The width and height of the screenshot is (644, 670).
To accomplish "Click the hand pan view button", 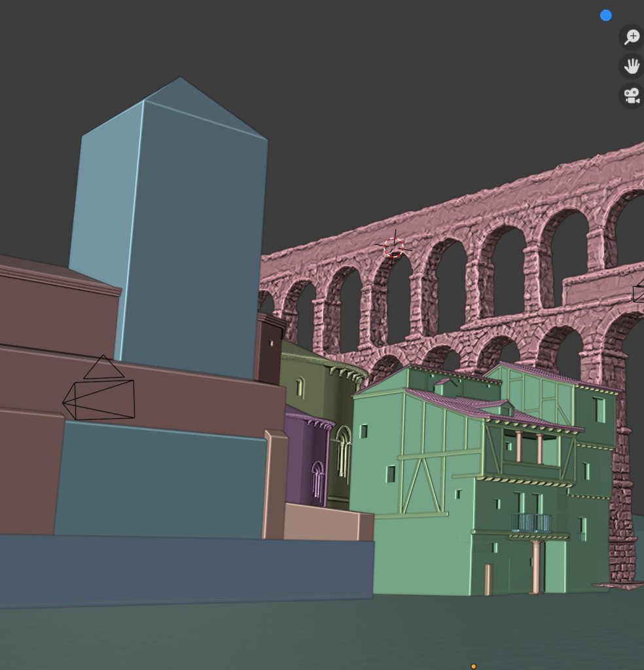I will [x=631, y=65].
